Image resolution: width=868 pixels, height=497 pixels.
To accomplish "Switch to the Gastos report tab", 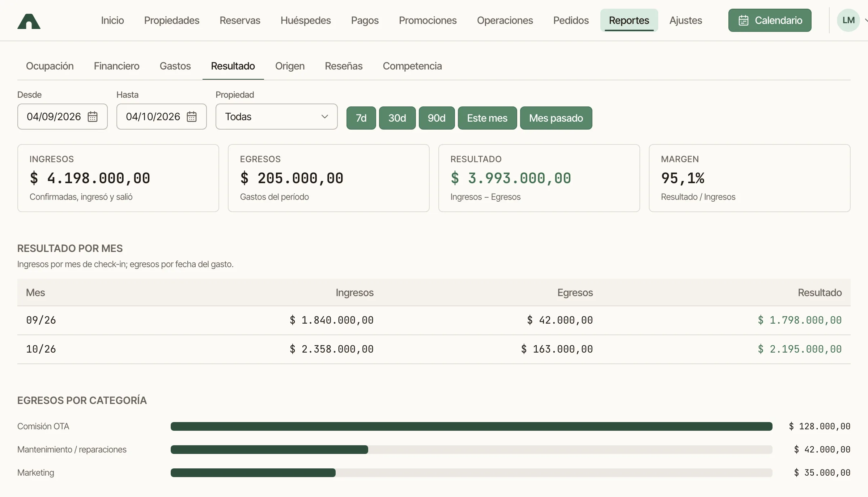I will pyautogui.click(x=175, y=66).
